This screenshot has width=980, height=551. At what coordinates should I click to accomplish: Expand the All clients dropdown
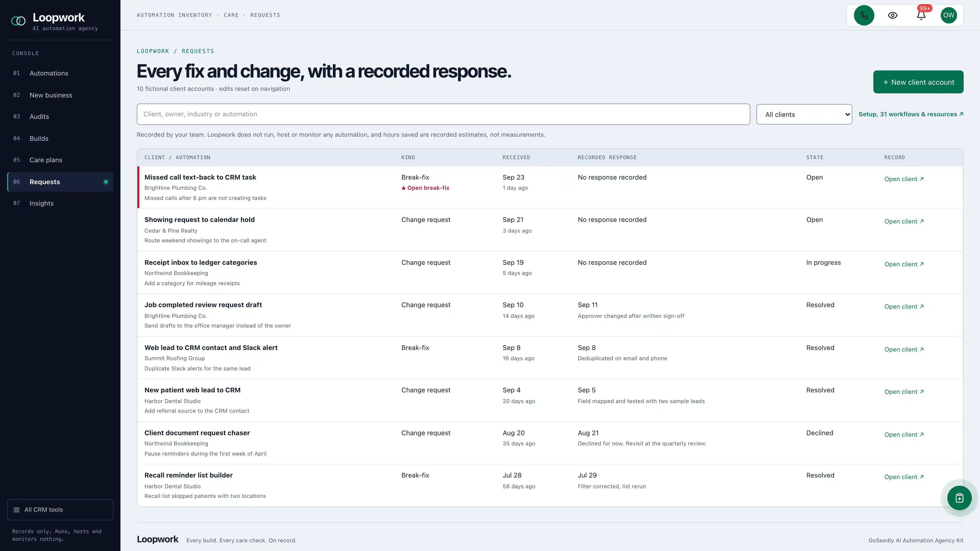[x=804, y=115]
